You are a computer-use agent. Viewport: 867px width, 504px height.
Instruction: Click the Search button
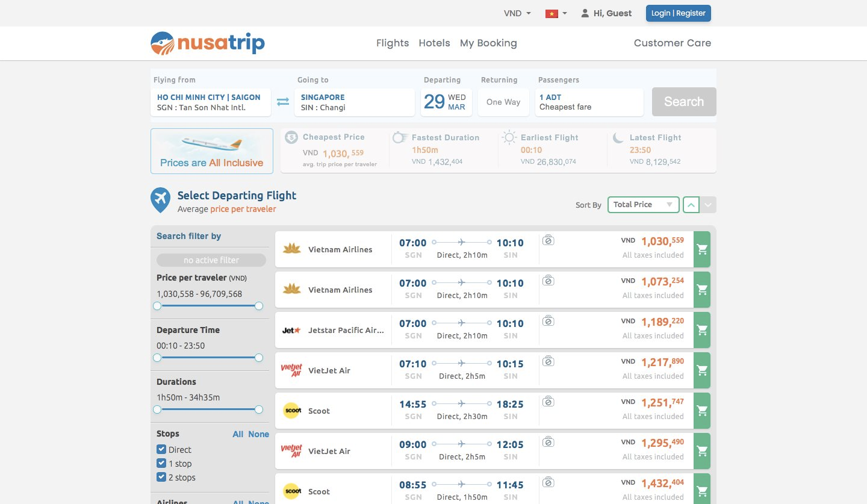point(684,102)
